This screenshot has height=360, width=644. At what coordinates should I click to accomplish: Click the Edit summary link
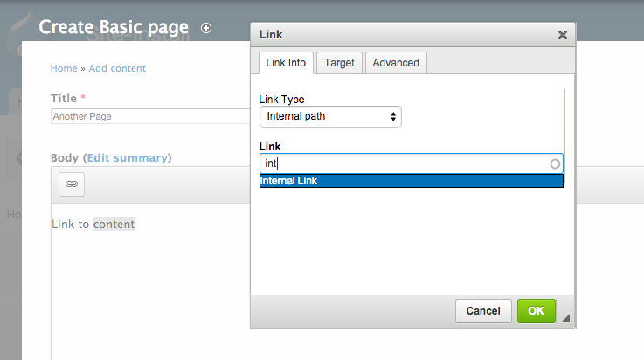pos(127,158)
